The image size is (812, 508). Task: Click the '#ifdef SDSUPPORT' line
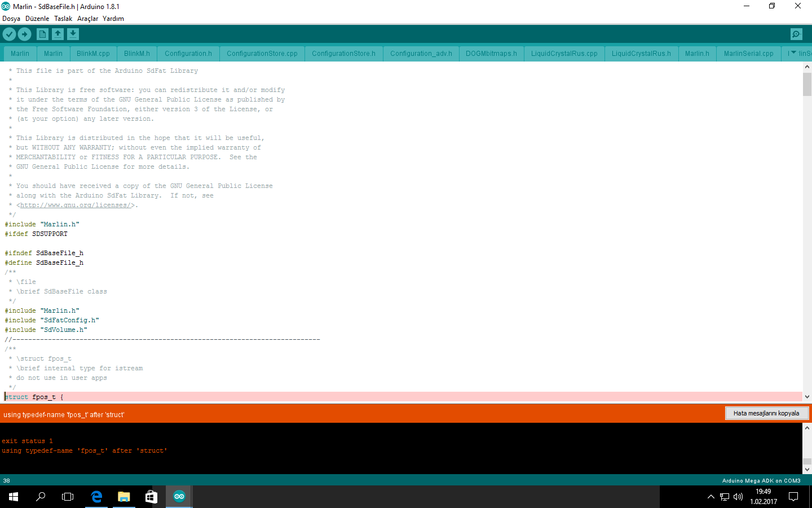click(36, 234)
